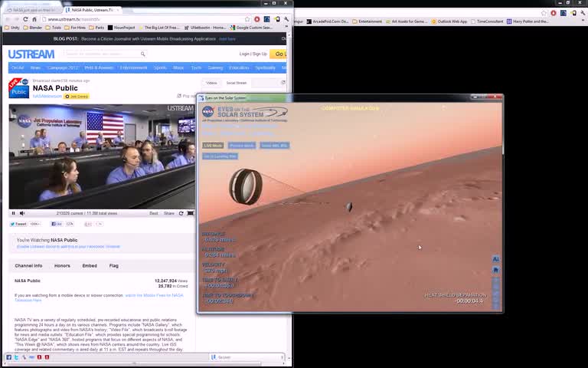Switch to the Social Stream tab

237,83
